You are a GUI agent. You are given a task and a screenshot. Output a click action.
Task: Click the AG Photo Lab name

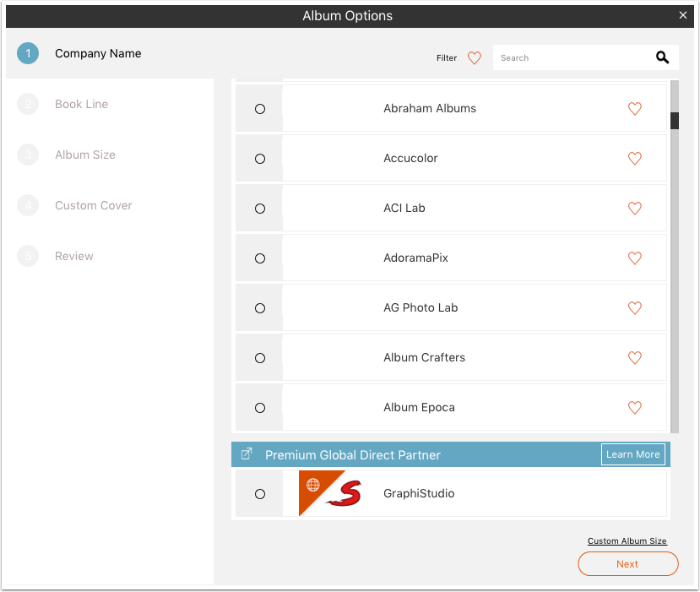point(421,307)
